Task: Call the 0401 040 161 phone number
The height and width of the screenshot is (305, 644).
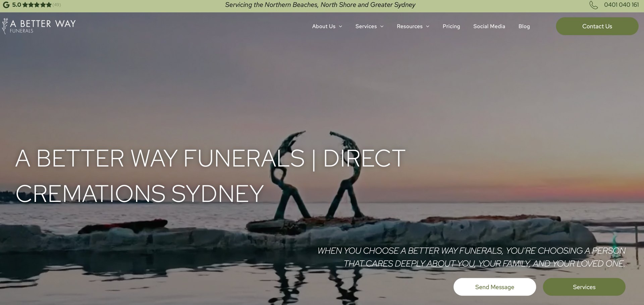Action: point(621,5)
